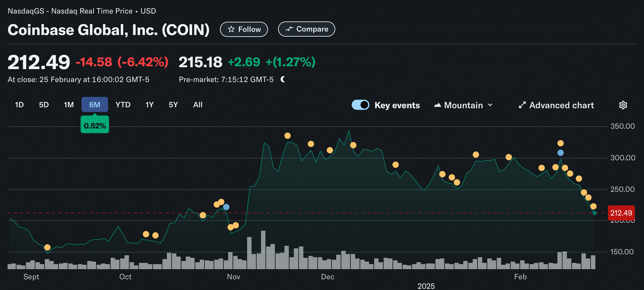644x290 pixels.
Task: Select the lowest orange event dot in September
Action: point(47,247)
